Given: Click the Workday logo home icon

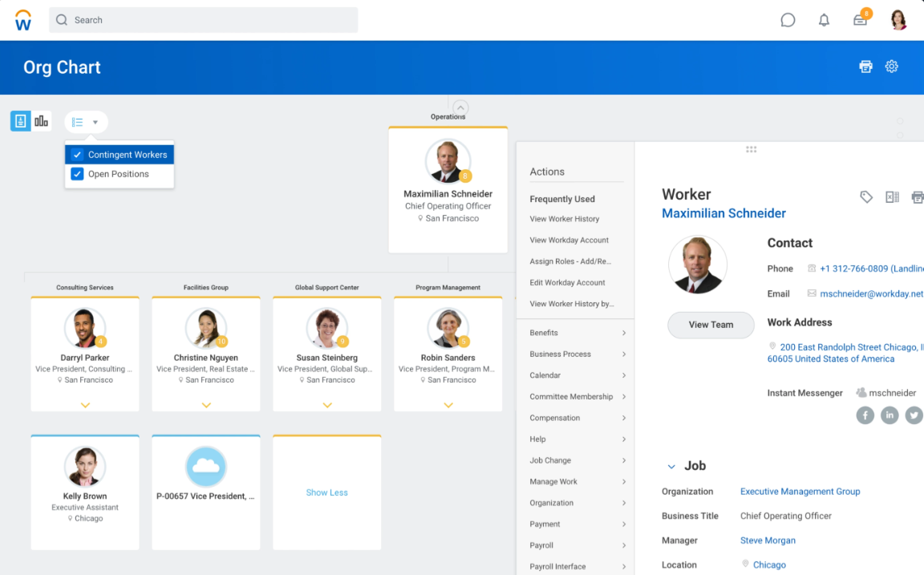Looking at the screenshot, I should pyautogui.click(x=23, y=20).
